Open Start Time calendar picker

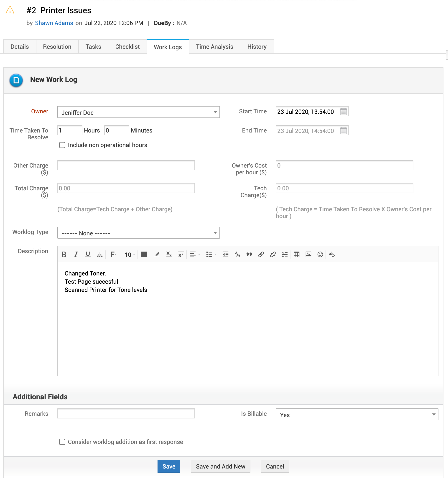click(343, 112)
